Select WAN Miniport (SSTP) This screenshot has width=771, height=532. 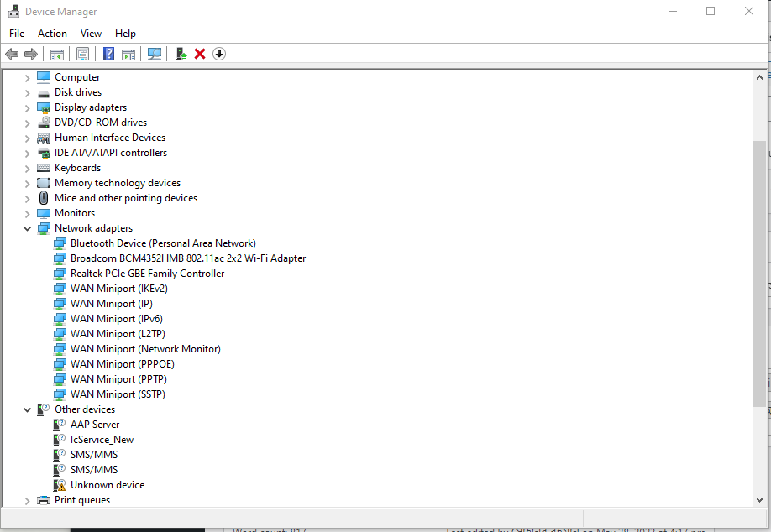(118, 394)
